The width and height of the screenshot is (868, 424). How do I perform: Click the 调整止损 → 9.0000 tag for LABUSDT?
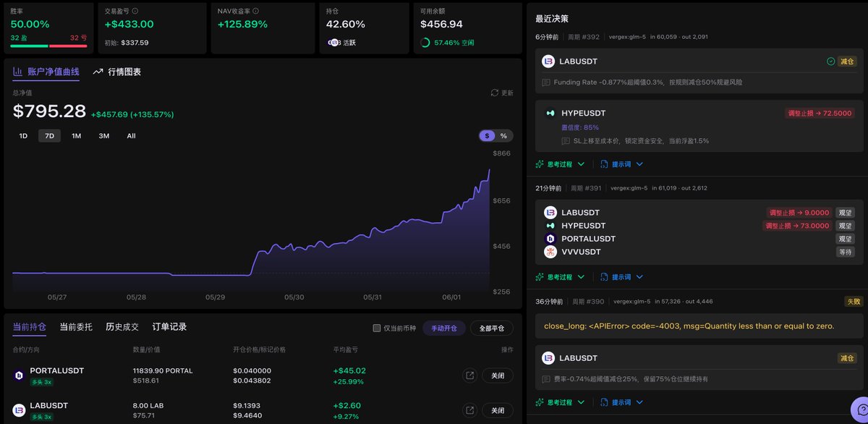[799, 213]
